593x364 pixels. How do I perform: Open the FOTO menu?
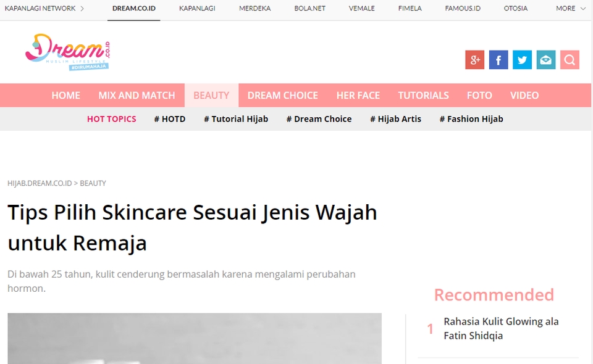(479, 95)
